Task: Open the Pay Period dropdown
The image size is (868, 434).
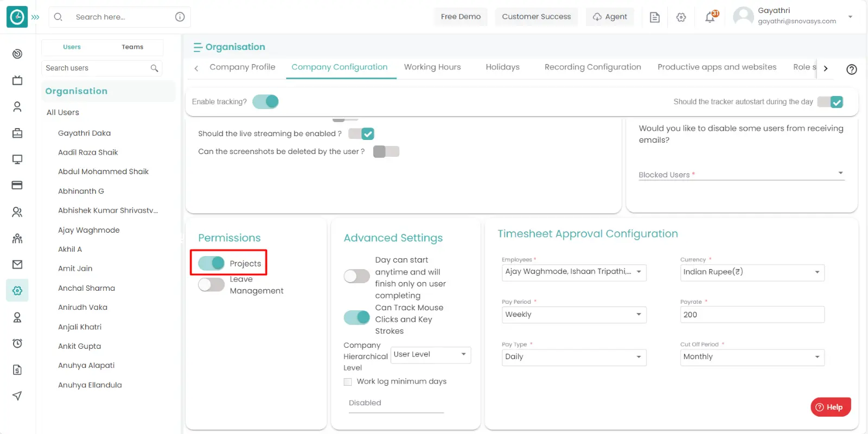Action: click(573, 315)
